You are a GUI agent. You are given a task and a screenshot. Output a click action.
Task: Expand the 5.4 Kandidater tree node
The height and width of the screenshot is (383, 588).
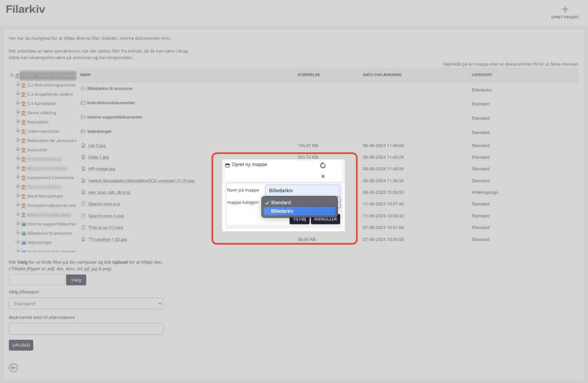pos(18,103)
